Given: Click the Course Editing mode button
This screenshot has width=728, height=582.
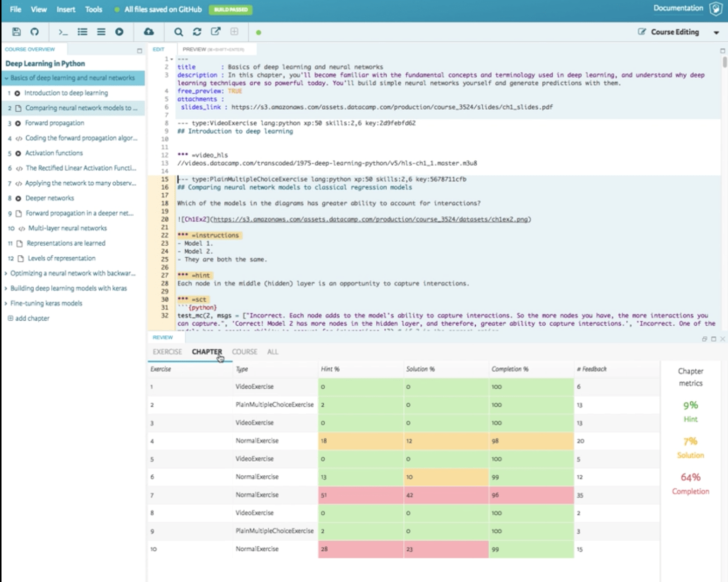Looking at the screenshot, I should pyautogui.click(x=675, y=32).
